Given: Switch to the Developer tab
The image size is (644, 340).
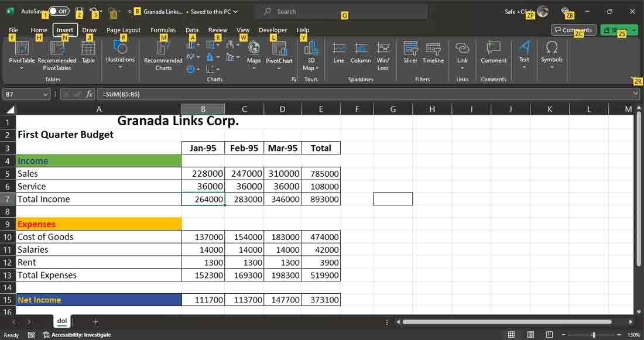Looking at the screenshot, I should pyautogui.click(x=273, y=30).
